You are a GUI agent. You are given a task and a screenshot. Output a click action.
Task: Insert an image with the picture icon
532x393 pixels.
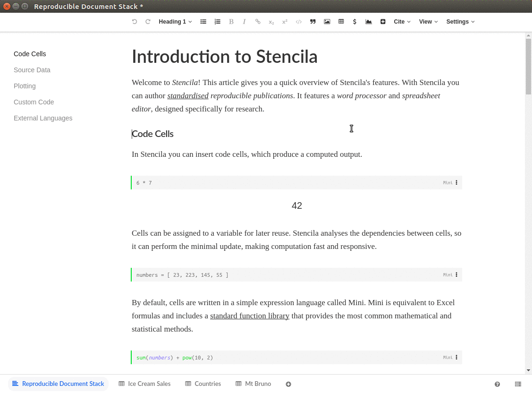click(327, 21)
